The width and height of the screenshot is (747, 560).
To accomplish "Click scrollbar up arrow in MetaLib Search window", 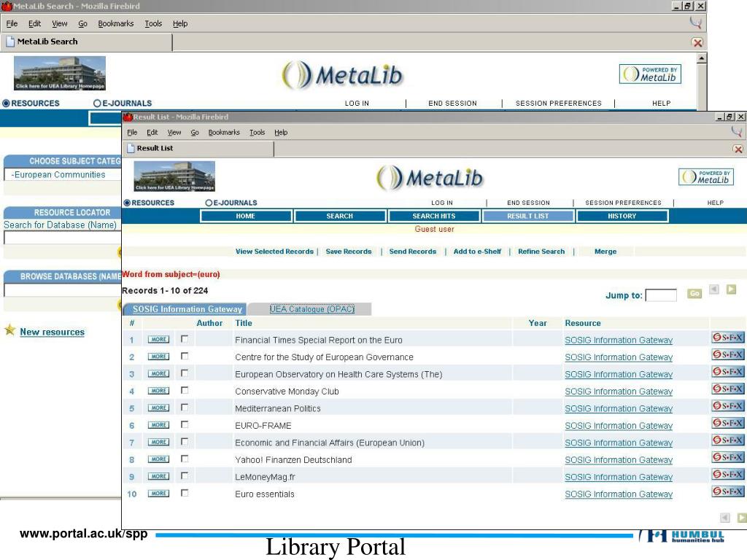I will 701,58.
